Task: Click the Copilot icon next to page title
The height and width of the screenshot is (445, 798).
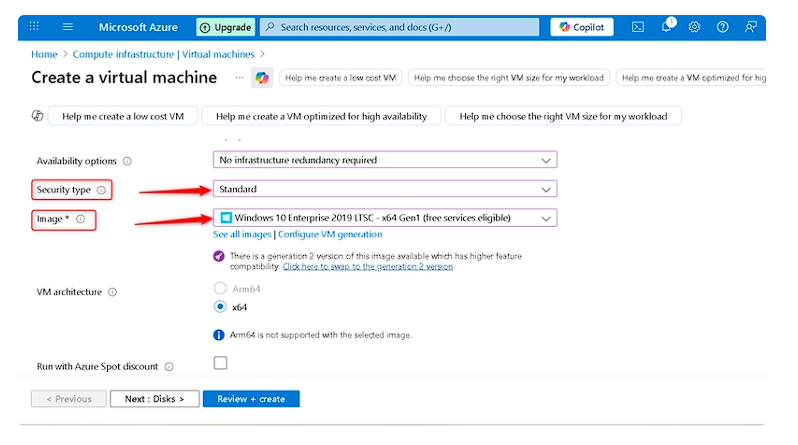Action: click(262, 78)
